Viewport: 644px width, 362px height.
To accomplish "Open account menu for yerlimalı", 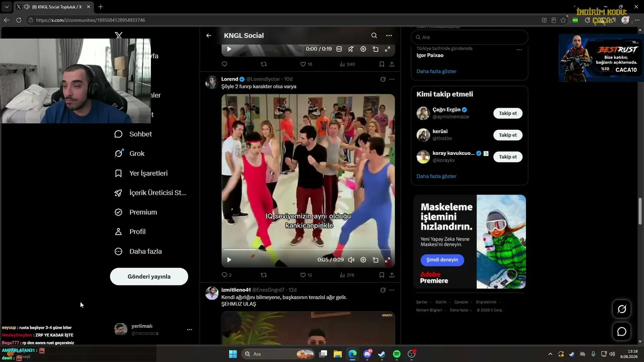I will click(189, 330).
